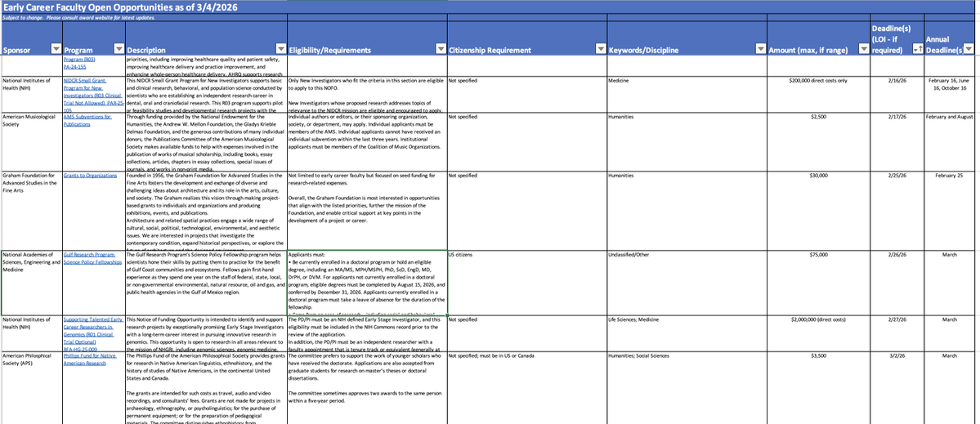Open the Amount (max, if range) filter dropdown
Screen dimensions: 980x424
864,49
